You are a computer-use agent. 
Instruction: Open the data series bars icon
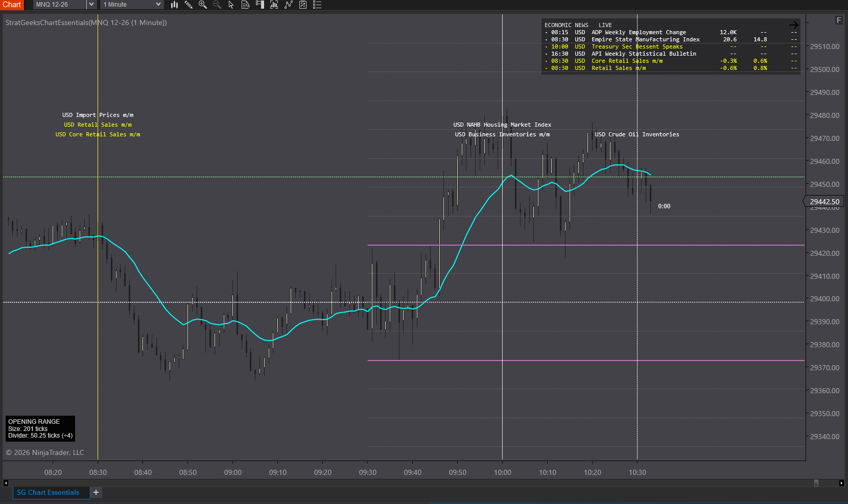pos(274,5)
